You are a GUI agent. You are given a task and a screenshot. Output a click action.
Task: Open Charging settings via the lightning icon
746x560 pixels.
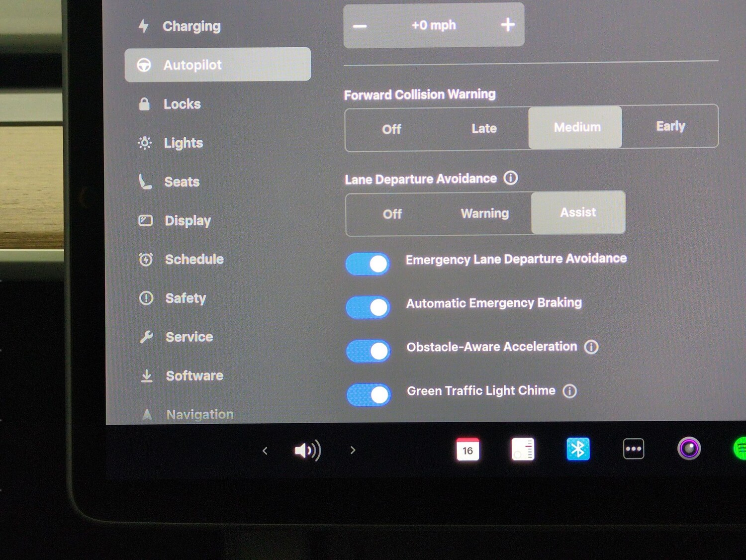[144, 25]
